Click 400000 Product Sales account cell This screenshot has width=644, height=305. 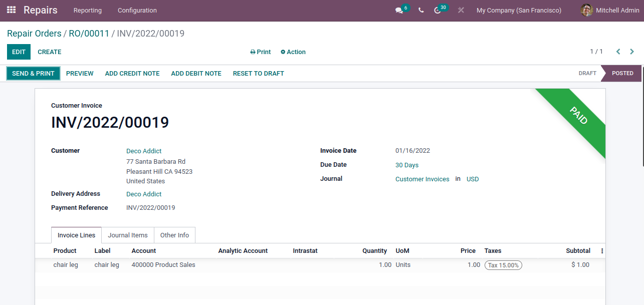click(x=163, y=265)
